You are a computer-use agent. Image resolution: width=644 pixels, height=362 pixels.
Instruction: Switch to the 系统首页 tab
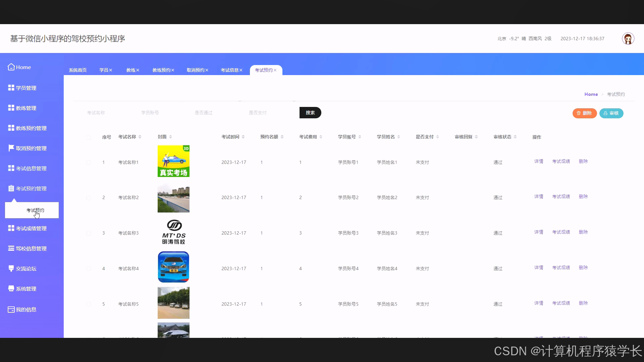pyautogui.click(x=77, y=70)
